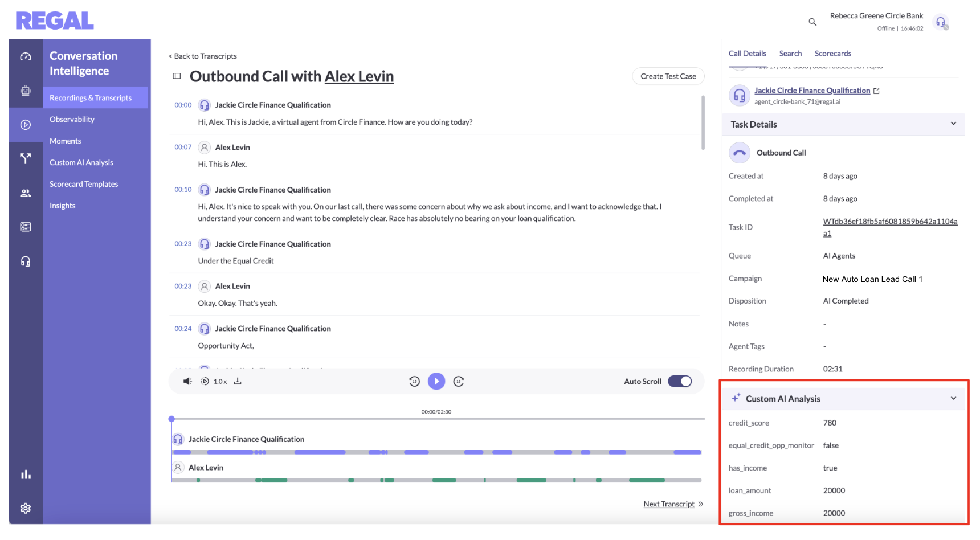
Task: Change playback speed 1.0x
Action: [x=214, y=381]
